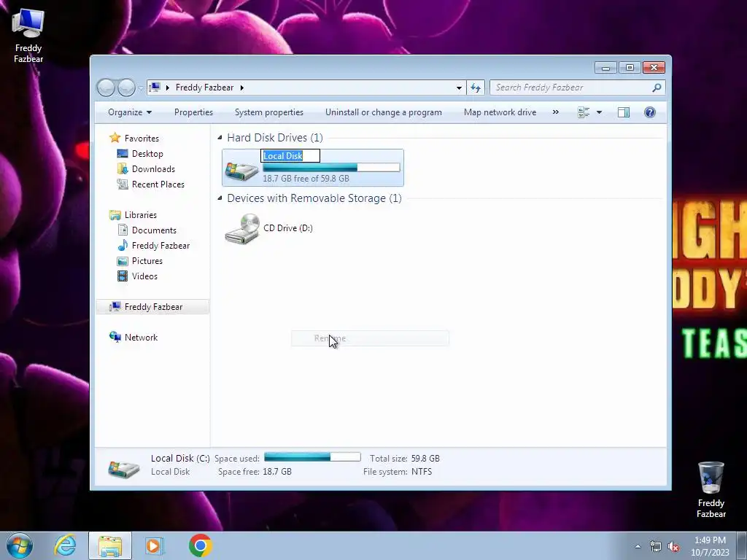This screenshot has height=560, width=747.
Task: Click the File Explorer taskbar button
Action: point(110,545)
